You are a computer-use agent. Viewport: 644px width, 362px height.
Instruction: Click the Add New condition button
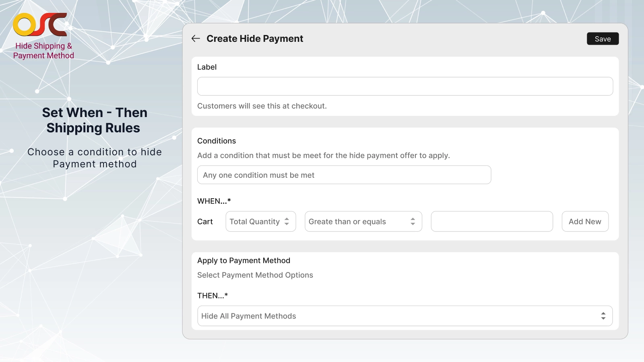click(585, 221)
